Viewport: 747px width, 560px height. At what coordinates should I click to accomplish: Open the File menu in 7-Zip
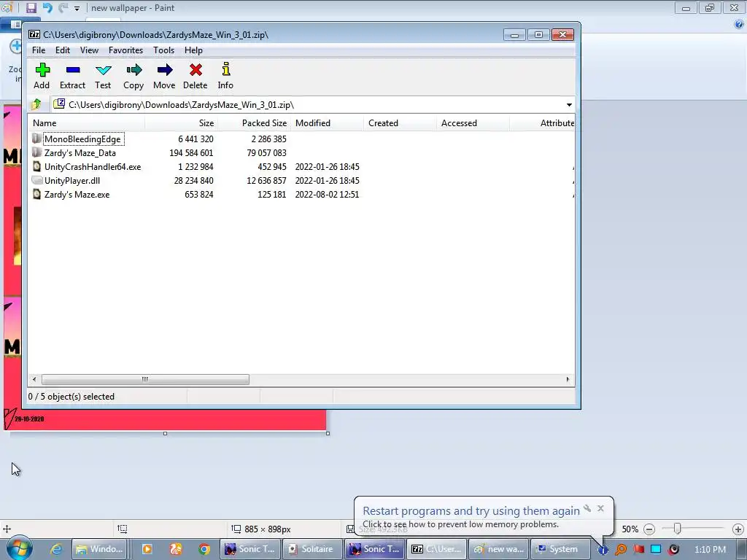[x=39, y=50]
